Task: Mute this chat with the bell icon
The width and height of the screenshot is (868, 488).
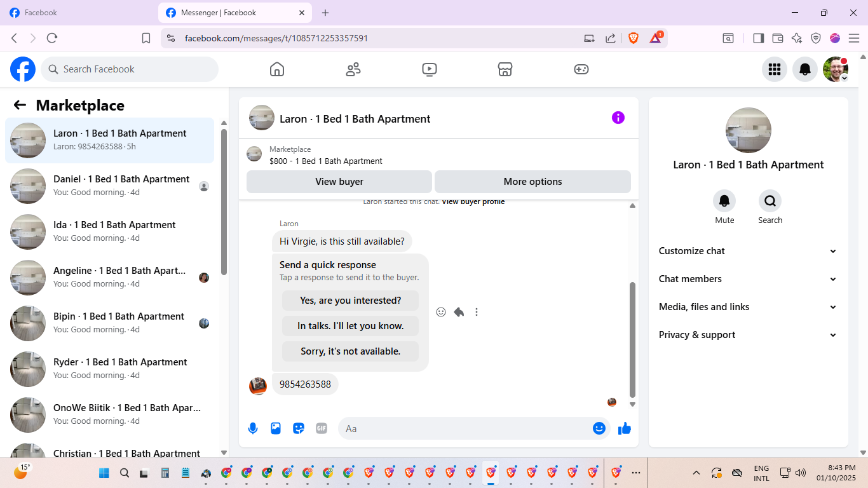Action: pyautogui.click(x=724, y=201)
